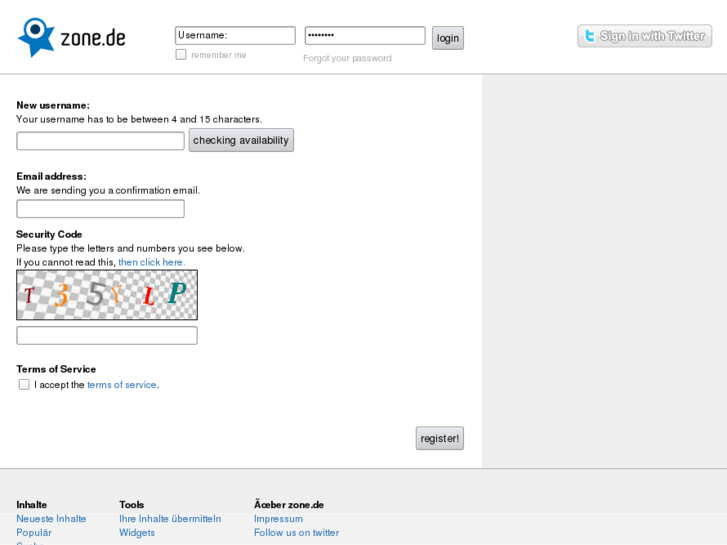Open the terms of service link

121,385
